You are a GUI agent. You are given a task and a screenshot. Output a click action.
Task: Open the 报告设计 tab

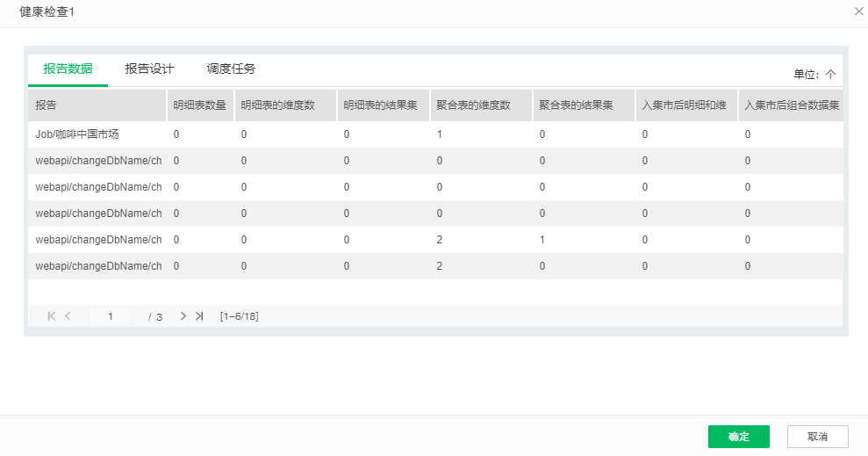click(x=149, y=69)
